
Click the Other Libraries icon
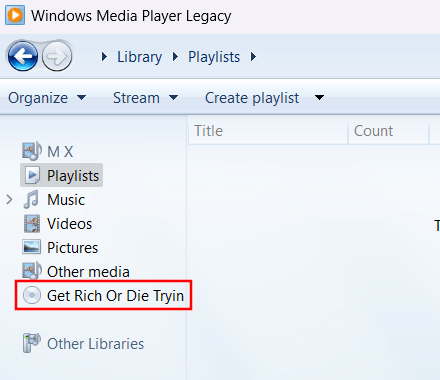click(32, 343)
